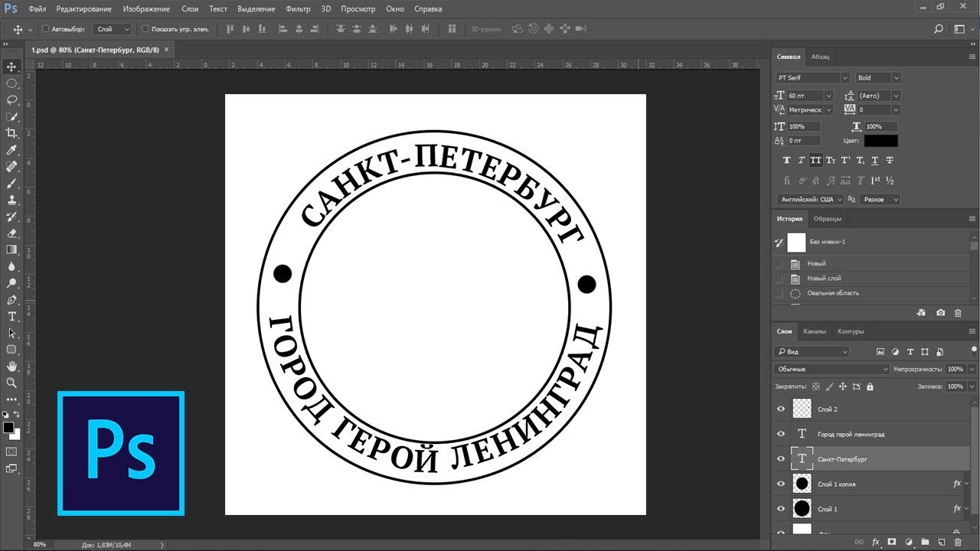Image resolution: width=980 pixels, height=551 pixels.
Task: Create a new layer with the Layers panel icon
Action: [x=941, y=542]
